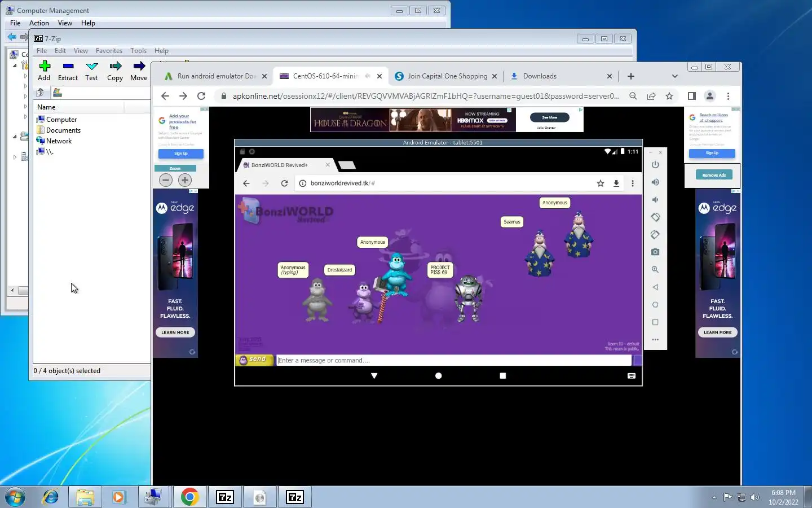Viewport: 812px width, 508px height.
Task: Click the taskbar clock showing 6:08 PM
Action: click(x=783, y=497)
